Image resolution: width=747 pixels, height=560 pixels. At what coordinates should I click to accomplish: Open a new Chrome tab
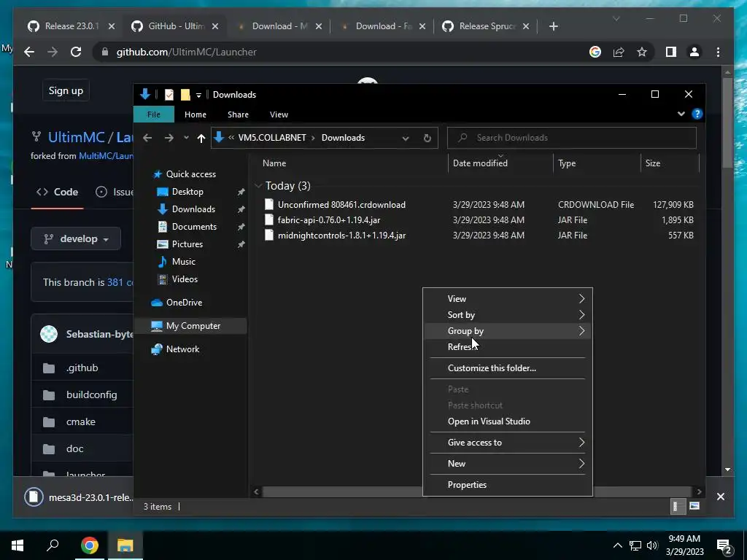553,26
